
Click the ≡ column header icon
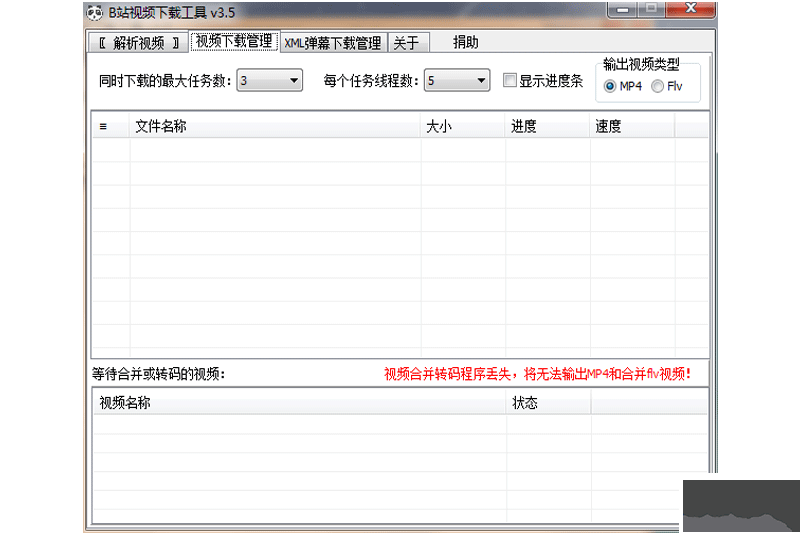(103, 127)
